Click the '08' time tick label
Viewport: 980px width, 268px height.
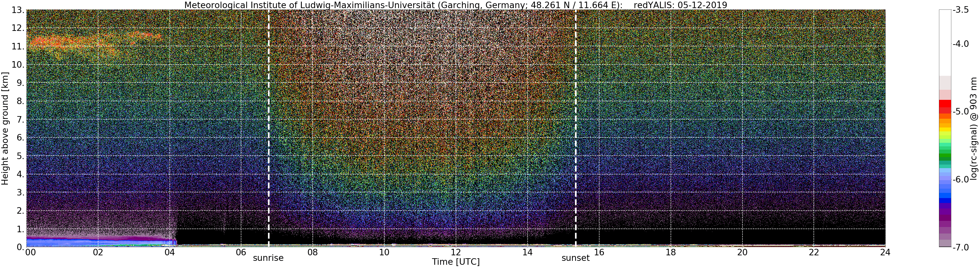point(313,252)
